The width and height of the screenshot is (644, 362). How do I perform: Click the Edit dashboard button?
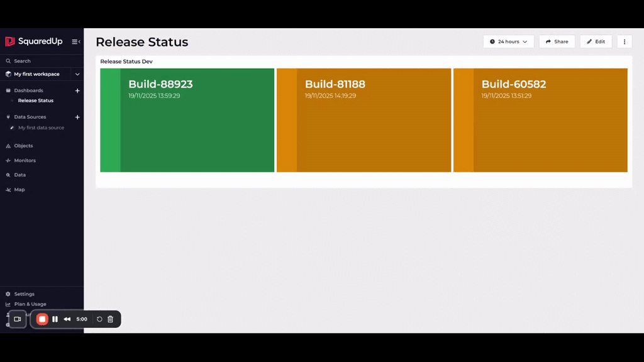point(596,41)
